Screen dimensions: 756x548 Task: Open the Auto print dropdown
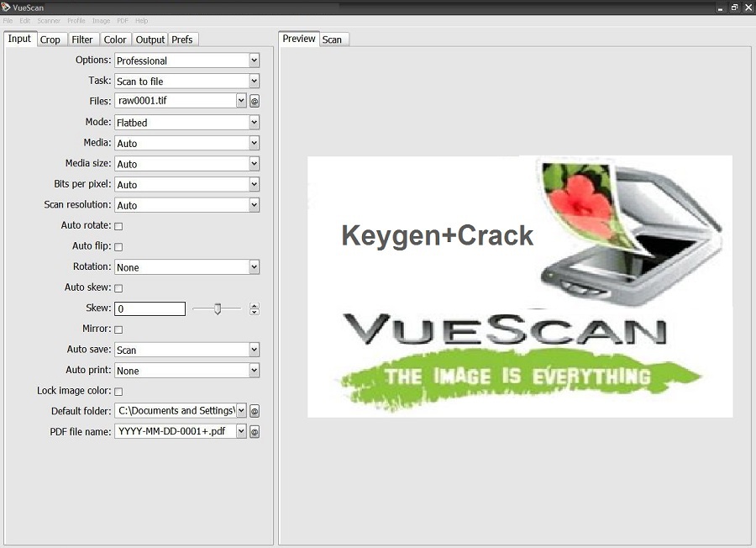tap(187, 371)
